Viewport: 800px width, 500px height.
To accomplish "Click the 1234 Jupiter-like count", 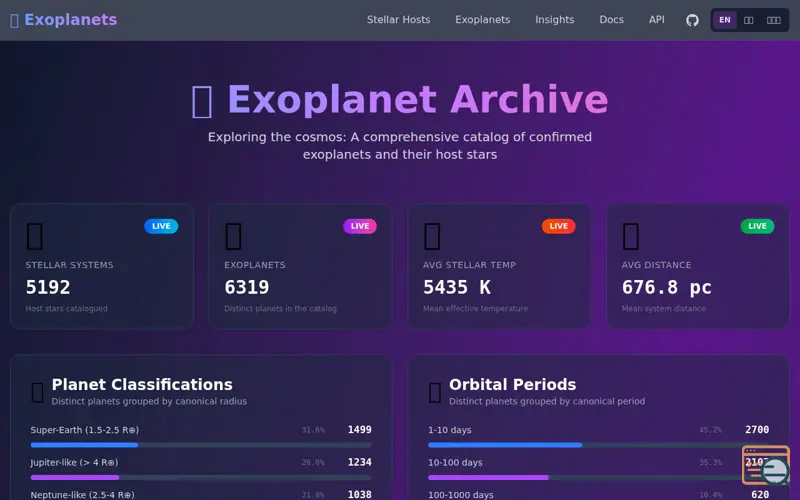I will click(360, 462).
